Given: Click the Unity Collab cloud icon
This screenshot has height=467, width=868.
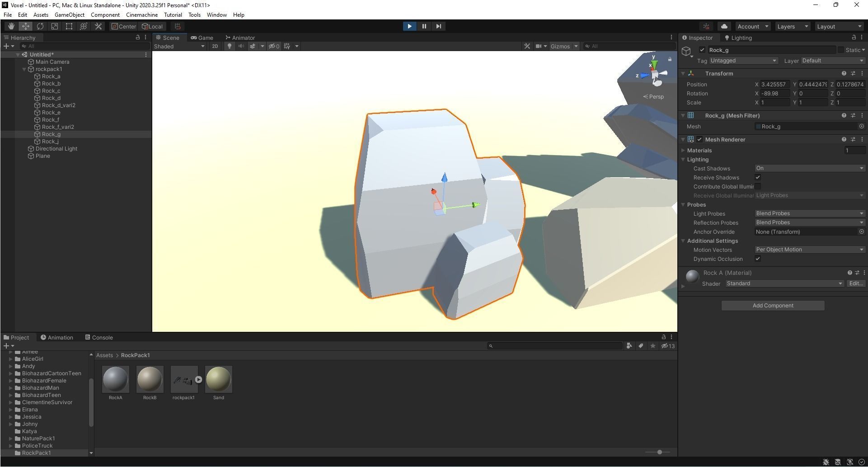Looking at the screenshot, I should pos(723,26).
